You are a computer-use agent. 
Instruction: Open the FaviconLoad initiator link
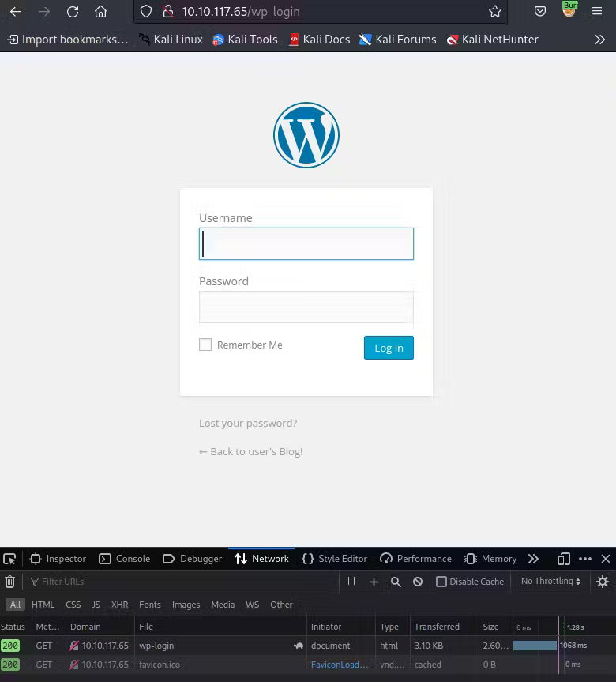(340, 665)
